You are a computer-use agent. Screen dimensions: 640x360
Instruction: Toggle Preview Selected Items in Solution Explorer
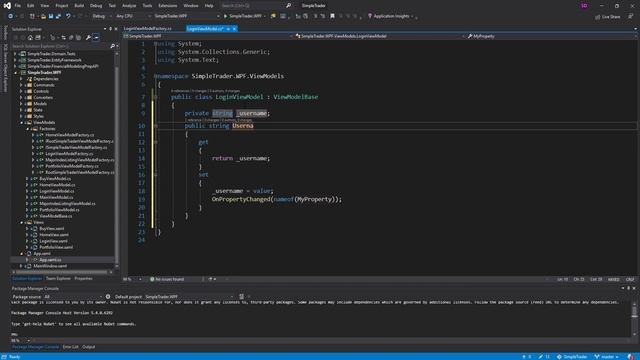pos(96,38)
